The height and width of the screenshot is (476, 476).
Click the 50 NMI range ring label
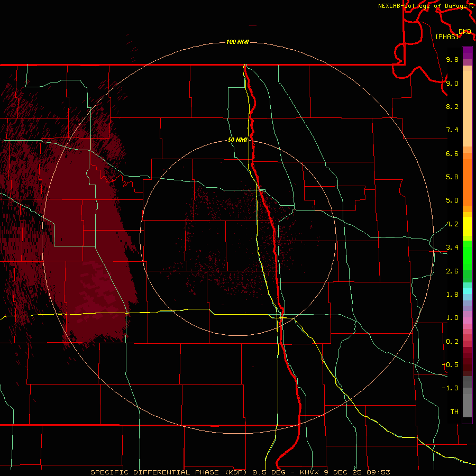click(237, 140)
